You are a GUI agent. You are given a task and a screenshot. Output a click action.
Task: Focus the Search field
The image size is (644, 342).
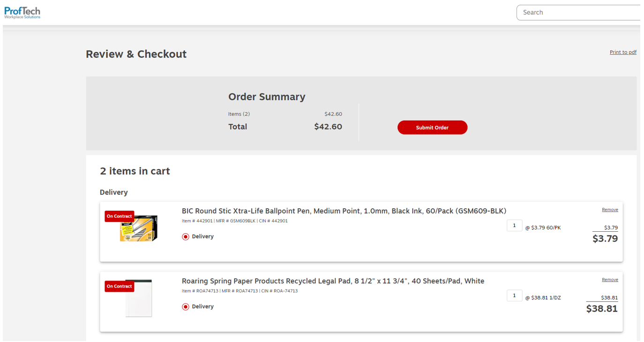(x=579, y=13)
